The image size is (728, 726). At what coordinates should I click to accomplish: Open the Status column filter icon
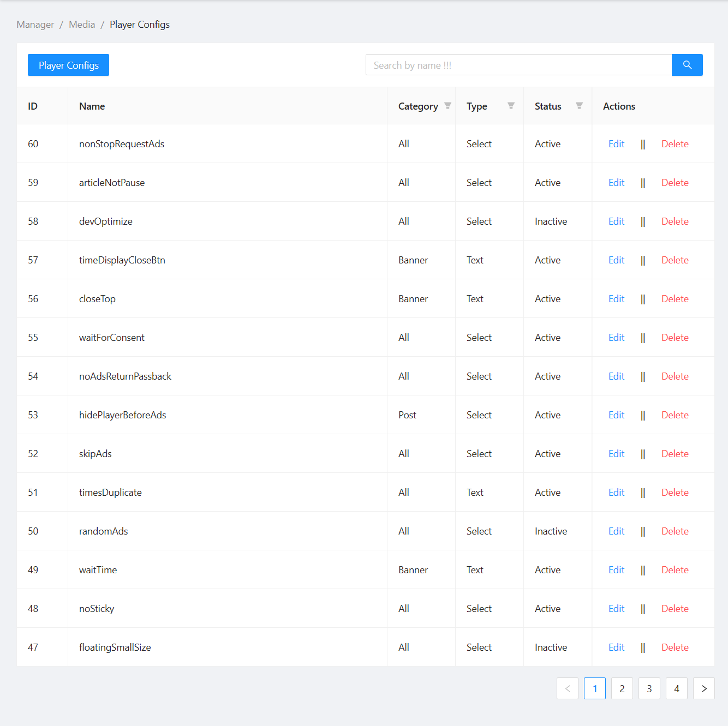(579, 106)
